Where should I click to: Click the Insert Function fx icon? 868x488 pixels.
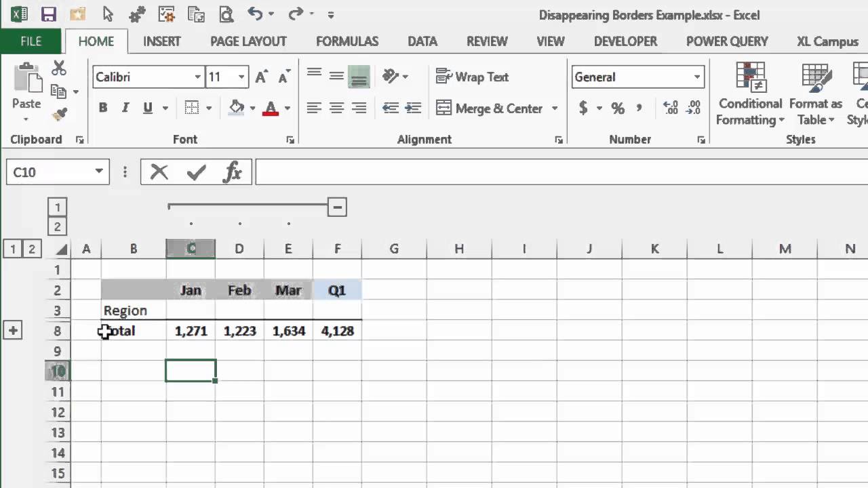coord(233,172)
